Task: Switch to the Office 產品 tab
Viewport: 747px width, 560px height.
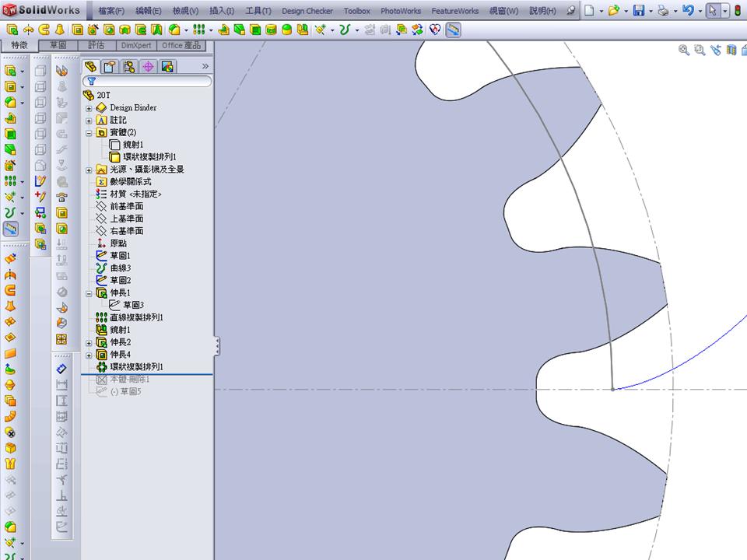Action: tap(181, 45)
